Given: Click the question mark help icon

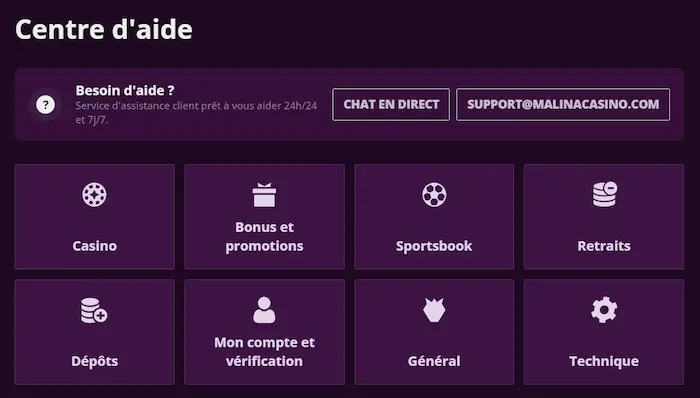Looking at the screenshot, I should point(46,105).
